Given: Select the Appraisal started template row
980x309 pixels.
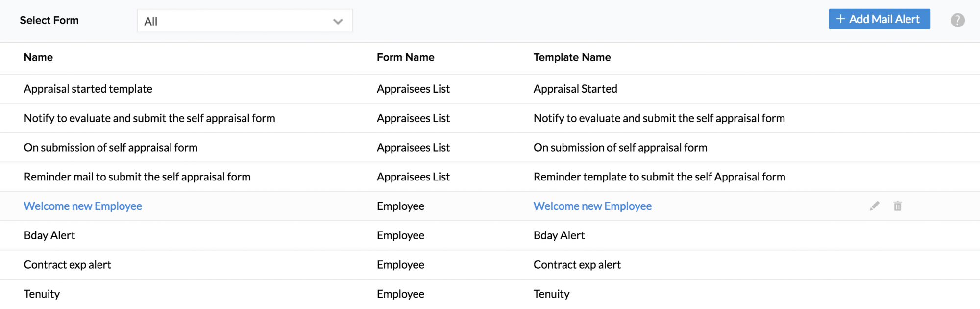Looking at the screenshot, I should [x=88, y=89].
